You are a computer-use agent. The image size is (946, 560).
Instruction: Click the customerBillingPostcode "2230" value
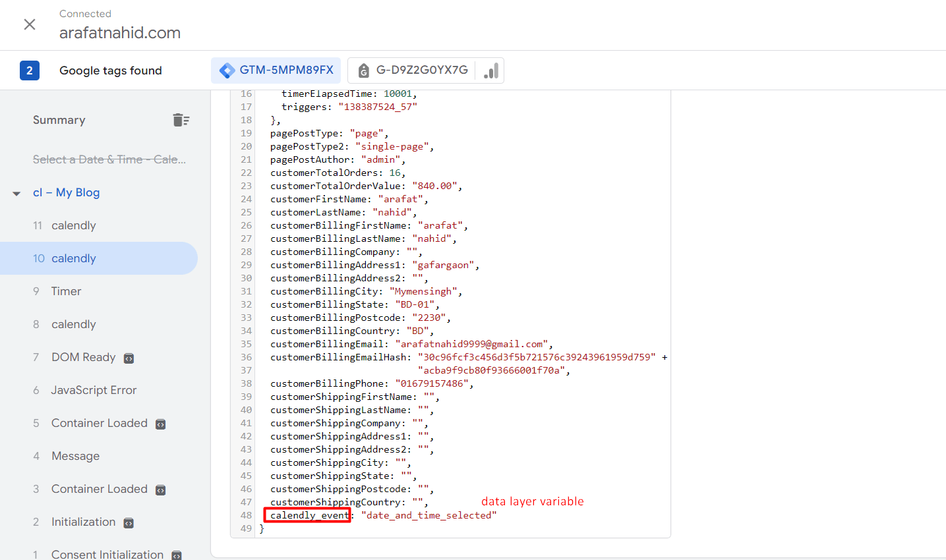tap(429, 318)
